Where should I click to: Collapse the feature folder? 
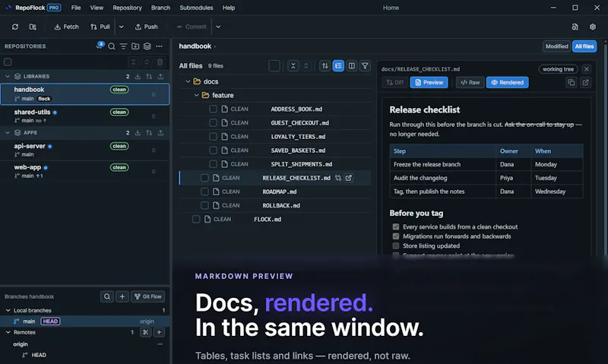(x=197, y=95)
